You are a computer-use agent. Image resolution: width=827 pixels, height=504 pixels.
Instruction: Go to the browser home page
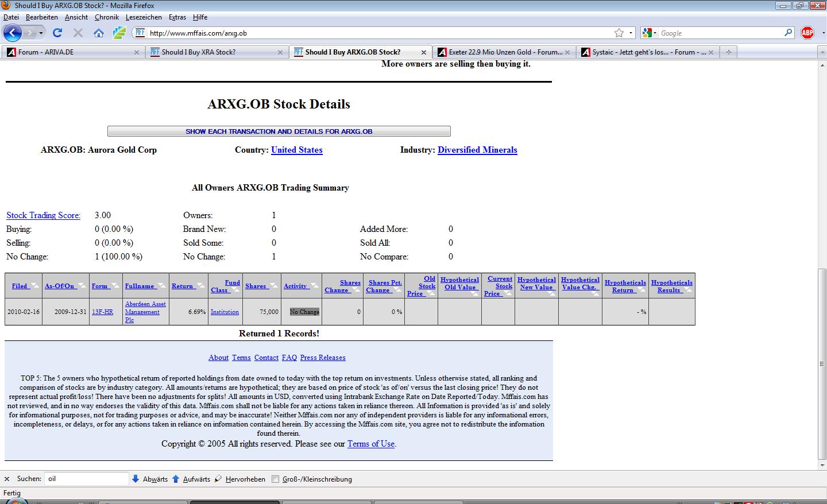[99, 33]
